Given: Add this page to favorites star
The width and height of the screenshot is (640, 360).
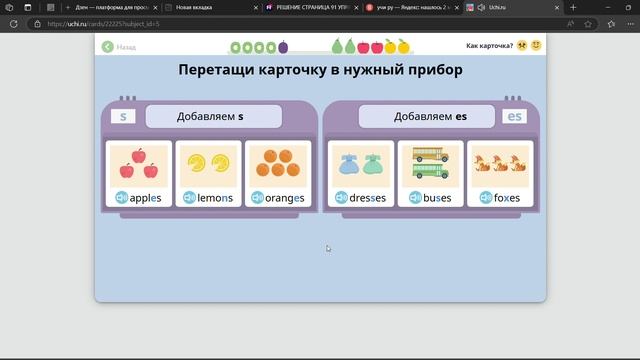Looking at the screenshot, I should point(588,24).
